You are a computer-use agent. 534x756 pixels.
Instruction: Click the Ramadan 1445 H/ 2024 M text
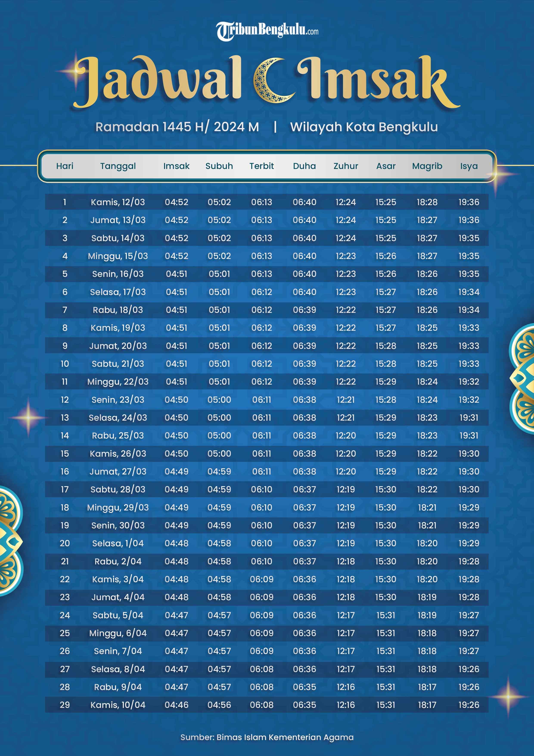pos(177,127)
